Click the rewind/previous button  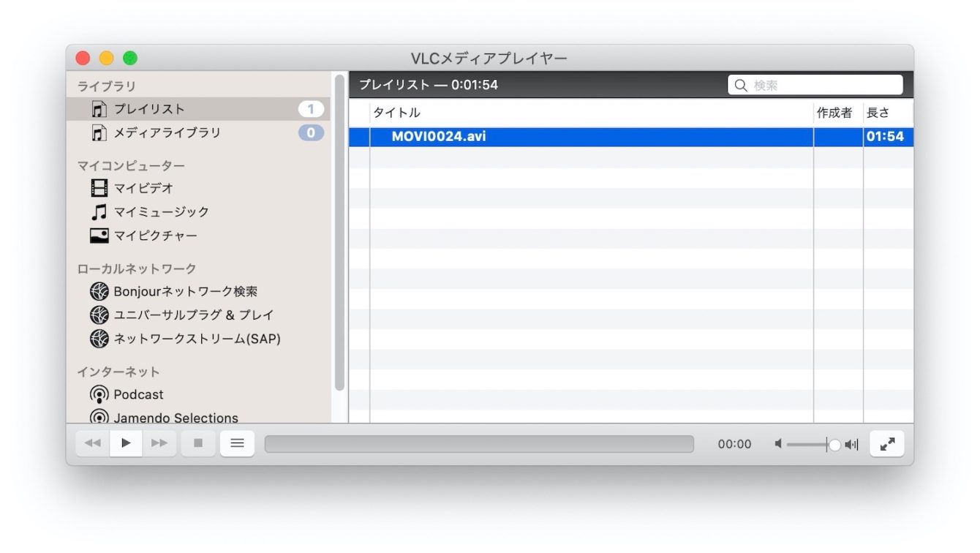[93, 443]
